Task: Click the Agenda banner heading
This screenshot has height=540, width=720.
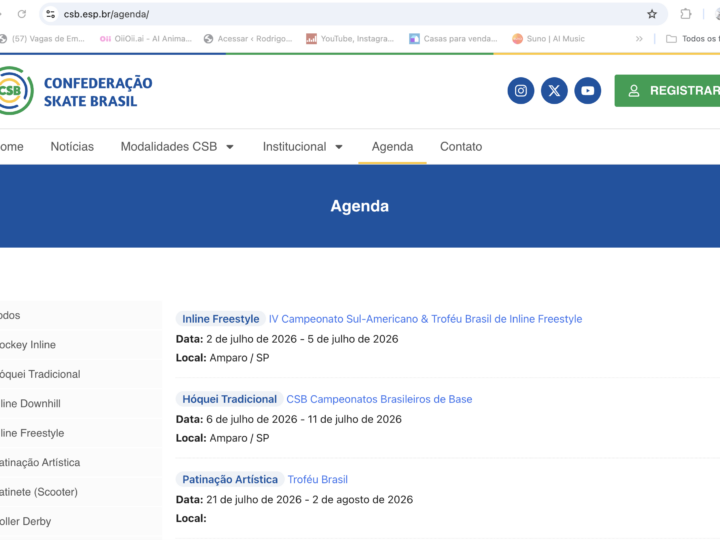Action: pyautogui.click(x=360, y=206)
